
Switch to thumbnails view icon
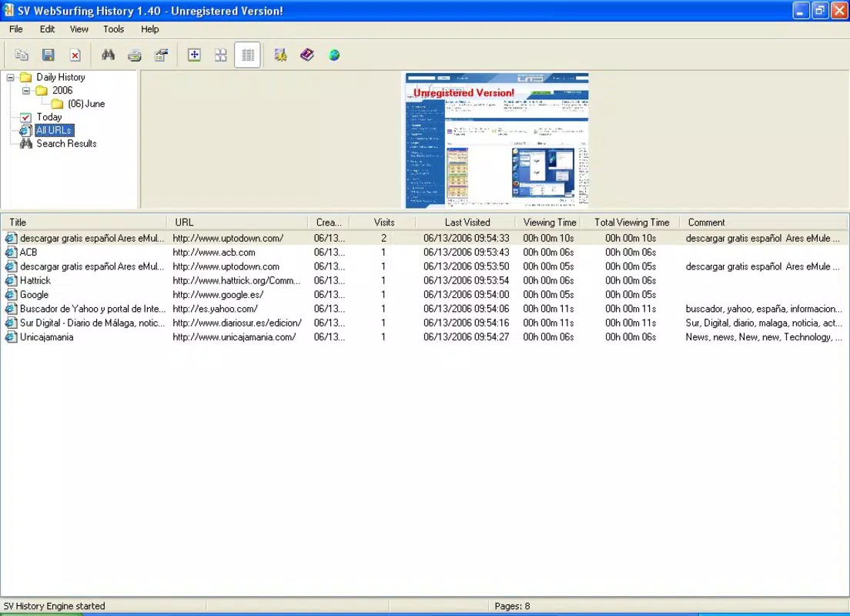pyautogui.click(x=221, y=55)
